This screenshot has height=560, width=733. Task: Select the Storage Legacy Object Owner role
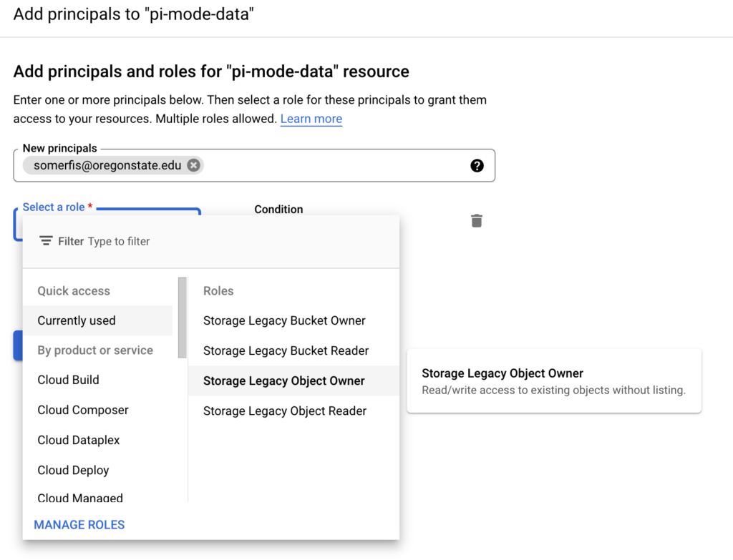(293, 380)
